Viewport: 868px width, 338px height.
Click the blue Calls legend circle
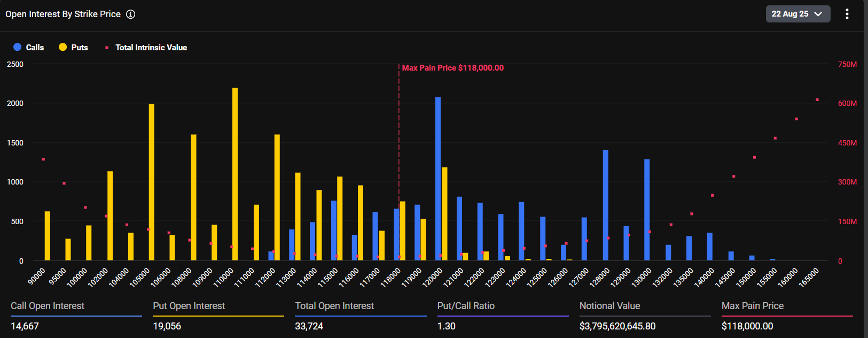[x=17, y=47]
